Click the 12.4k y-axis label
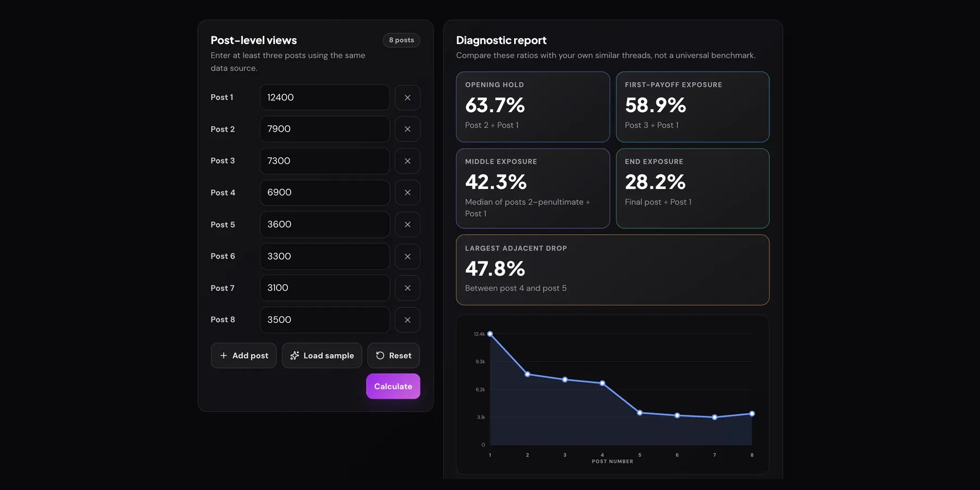The width and height of the screenshot is (980, 490). (x=479, y=334)
